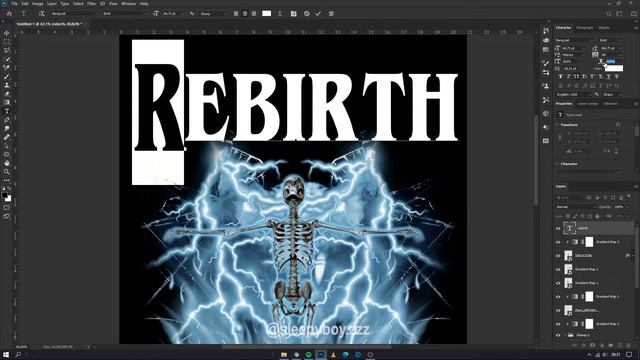640x360 pixels.
Task: Open the Filter menu
Action: 91,4
